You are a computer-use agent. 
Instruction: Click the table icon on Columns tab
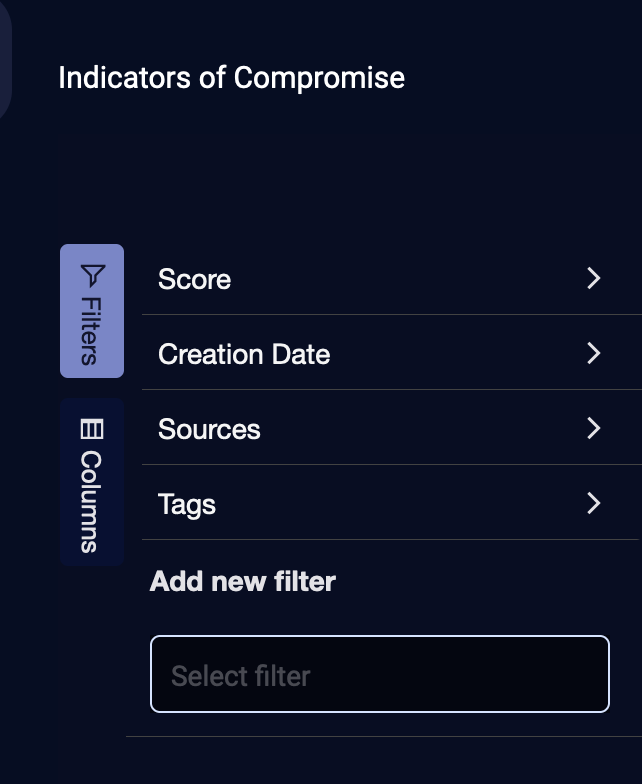92,429
